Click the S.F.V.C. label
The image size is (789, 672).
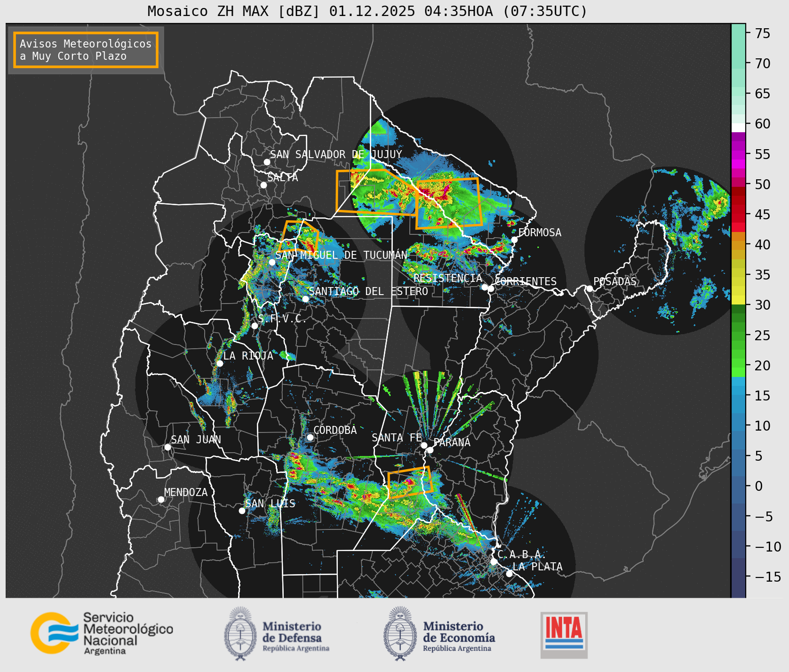pyautogui.click(x=282, y=319)
